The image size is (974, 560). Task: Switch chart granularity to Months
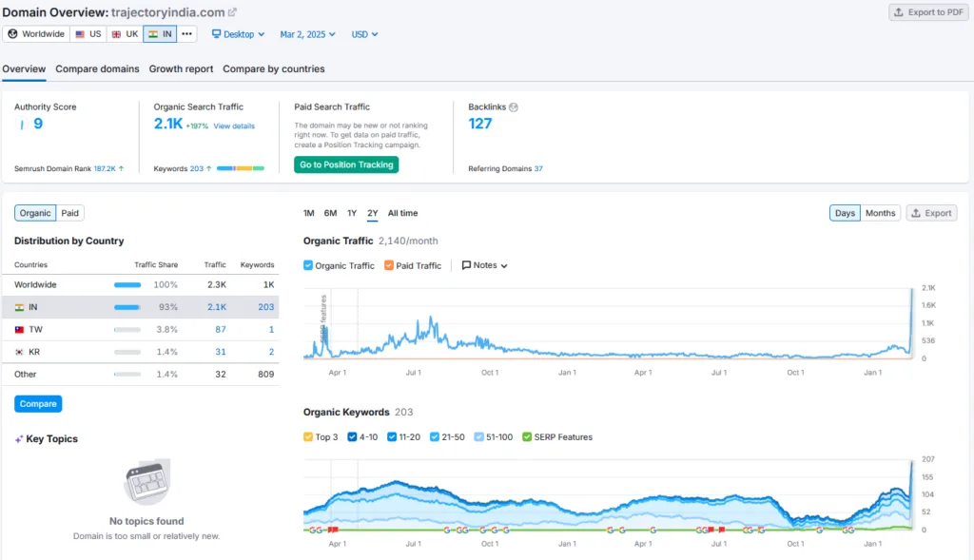[880, 213]
